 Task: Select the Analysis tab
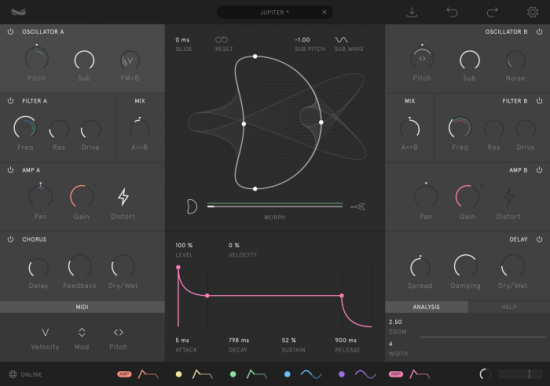click(x=426, y=307)
